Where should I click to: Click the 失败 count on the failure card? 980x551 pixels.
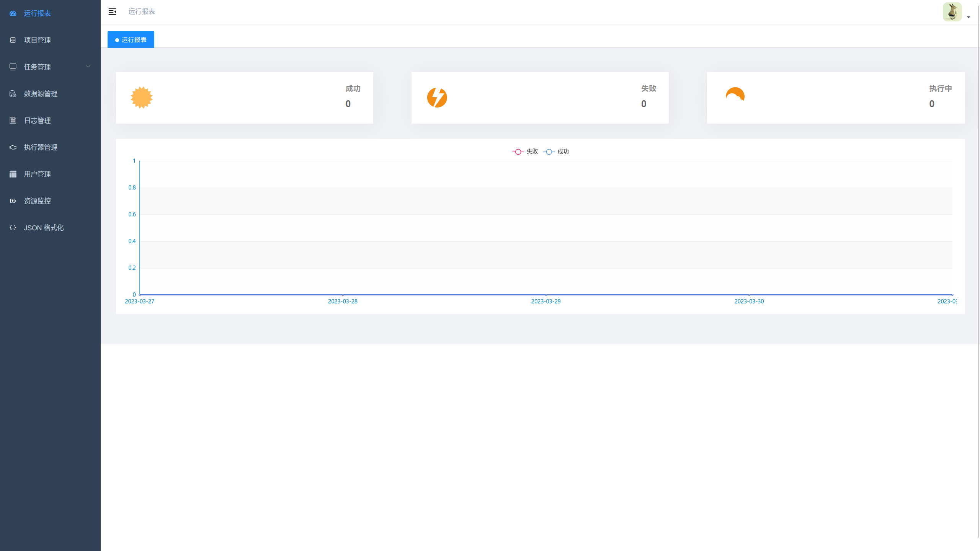pos(644,104)
